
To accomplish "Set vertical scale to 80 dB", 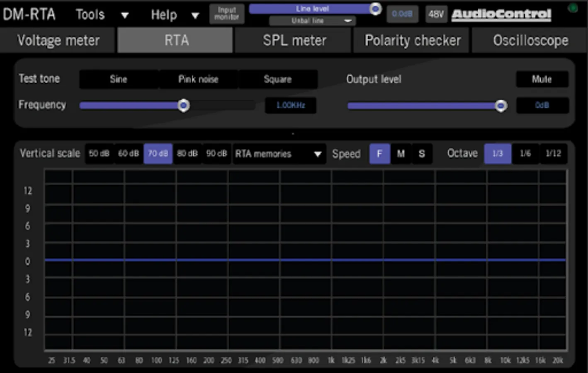I will 187,154.
